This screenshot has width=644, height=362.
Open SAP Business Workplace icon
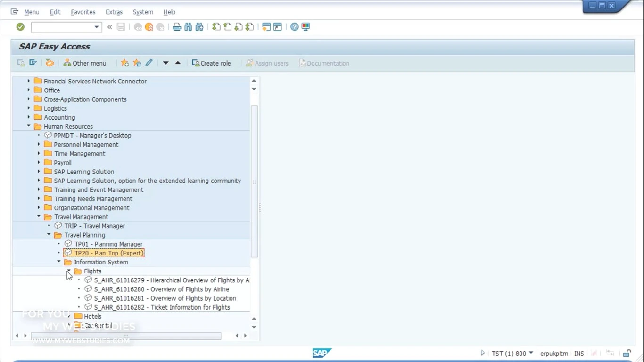(x=50, y=63)
